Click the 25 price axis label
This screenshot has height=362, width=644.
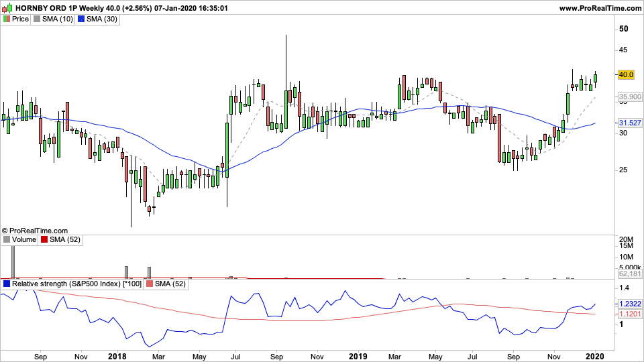coord(623,170)
